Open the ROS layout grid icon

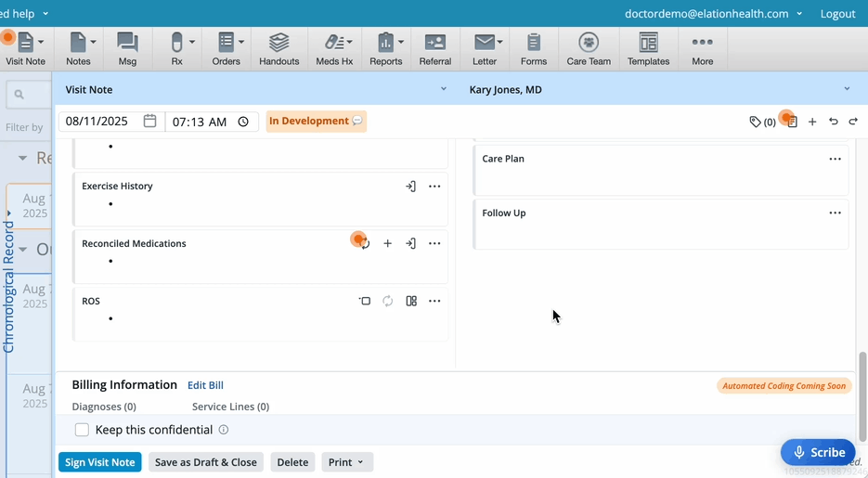pos(411,301)
